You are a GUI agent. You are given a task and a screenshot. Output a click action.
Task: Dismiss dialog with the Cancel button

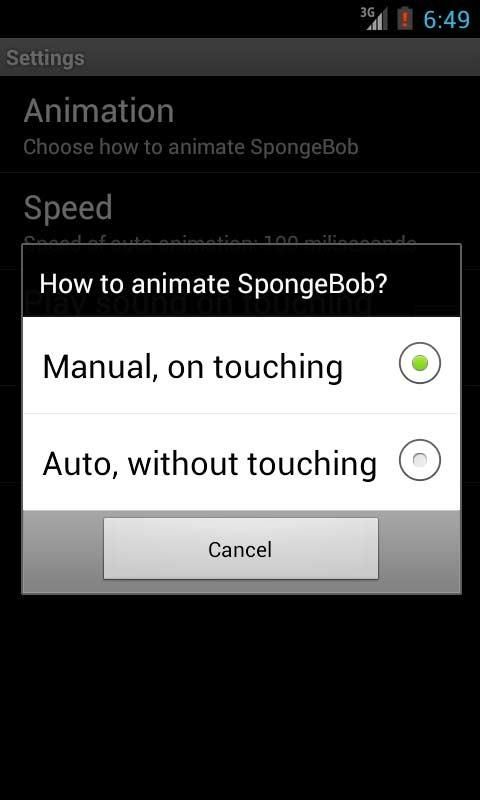pyautogui.click(x=241, y=549)
